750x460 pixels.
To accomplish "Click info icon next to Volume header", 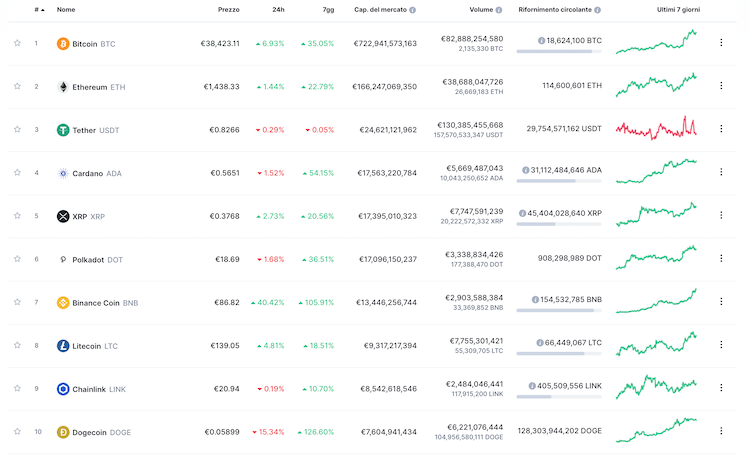I will coord(499,10).
